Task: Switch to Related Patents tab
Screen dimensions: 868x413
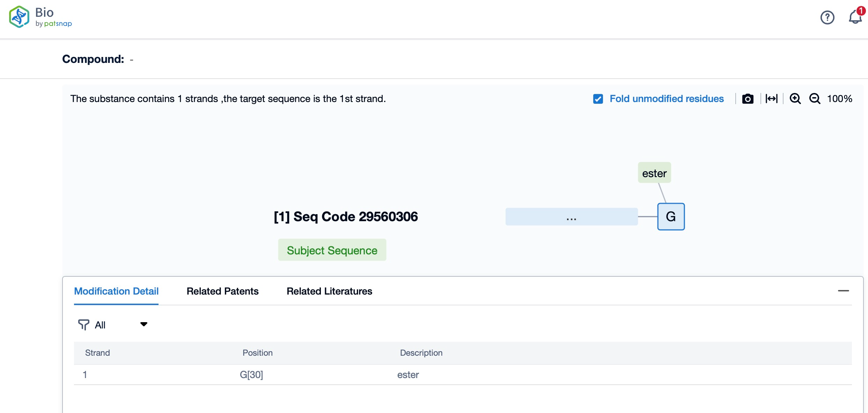Action: pyautogui.click(x=222, y=291)
